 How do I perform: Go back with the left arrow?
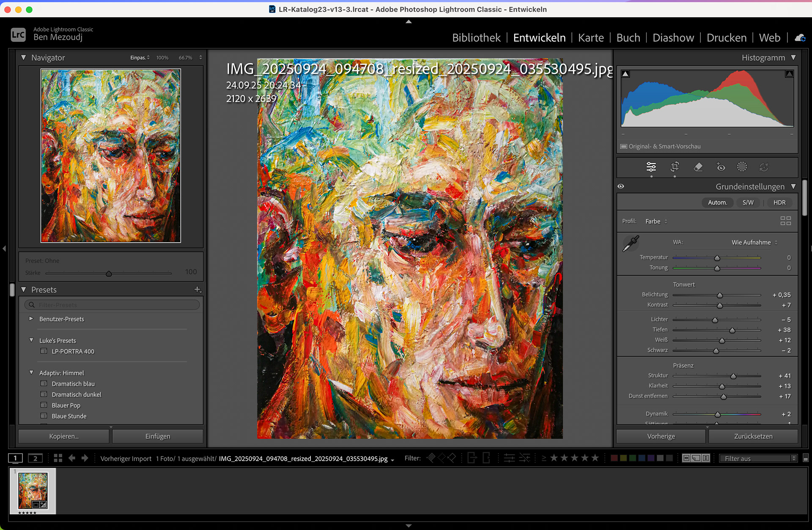[x=72, y=458]
